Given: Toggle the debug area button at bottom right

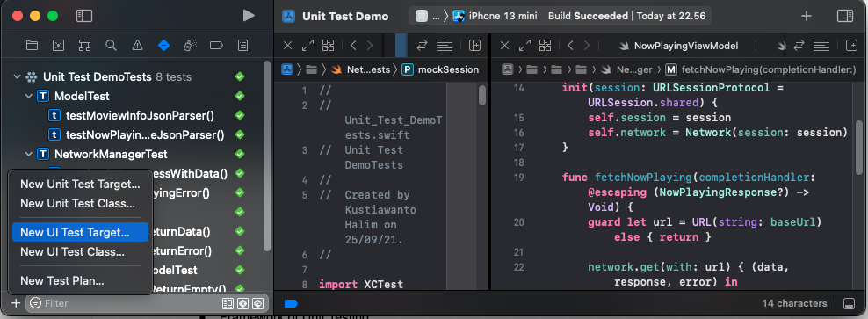Looking at the screenshot, I should click(849, 303).
